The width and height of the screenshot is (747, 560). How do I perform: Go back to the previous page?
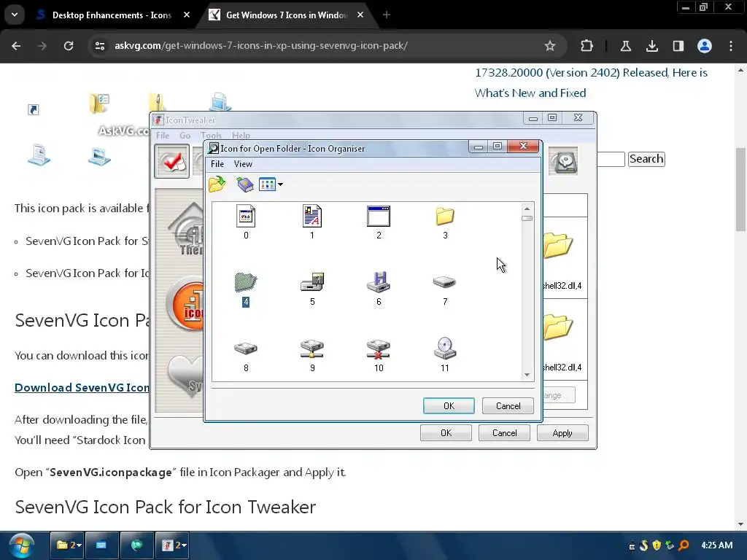[x=16, y=46]
